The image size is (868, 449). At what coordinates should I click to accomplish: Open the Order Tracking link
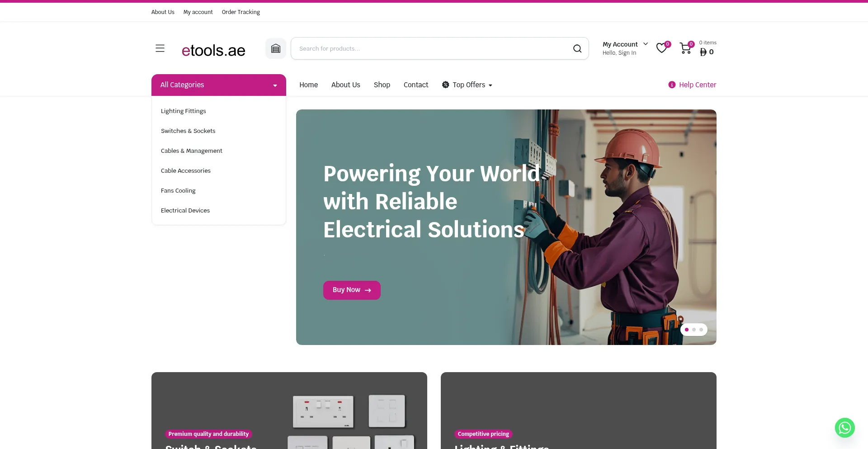click(x=241, y=12)
